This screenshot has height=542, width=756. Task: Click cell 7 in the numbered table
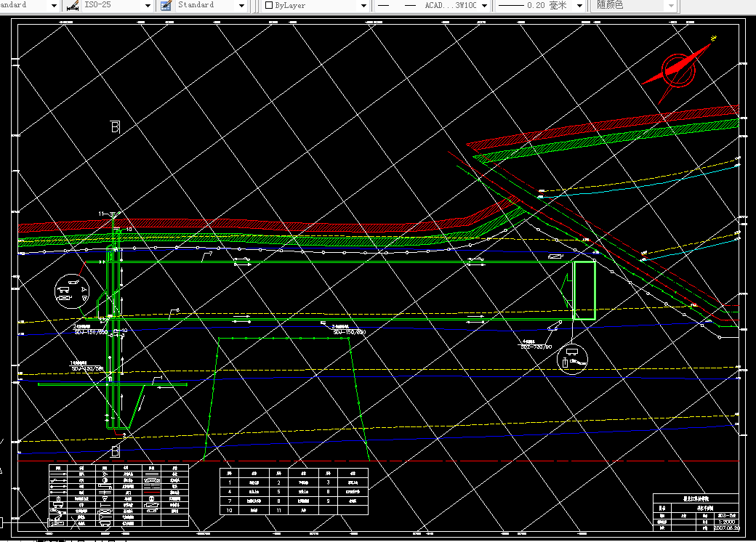230,501
